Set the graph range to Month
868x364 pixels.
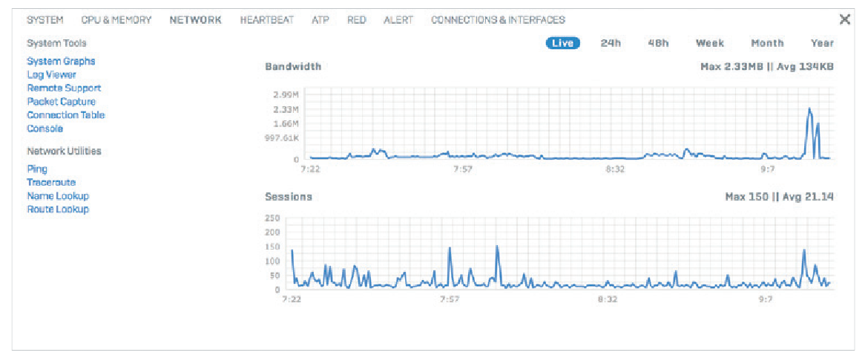point(767,43)
